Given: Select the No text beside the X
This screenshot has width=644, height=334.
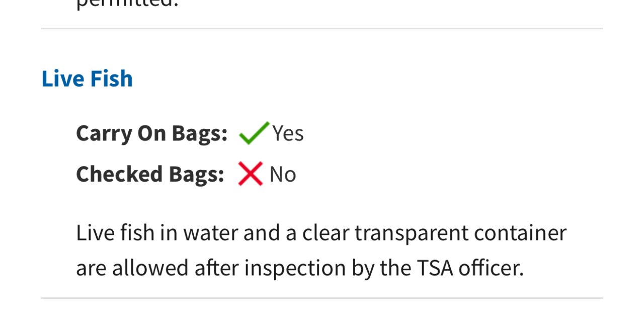Looking at the screenshot, I should 283,175.
